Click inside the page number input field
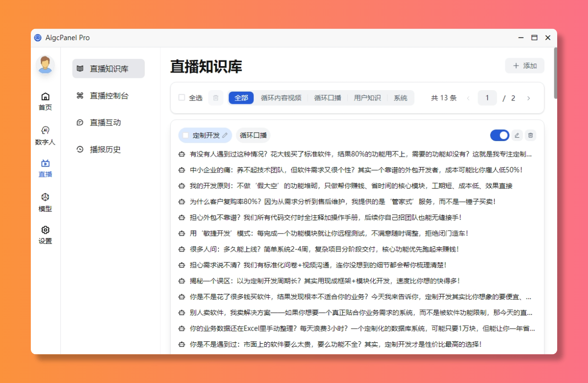 (487, 98)
